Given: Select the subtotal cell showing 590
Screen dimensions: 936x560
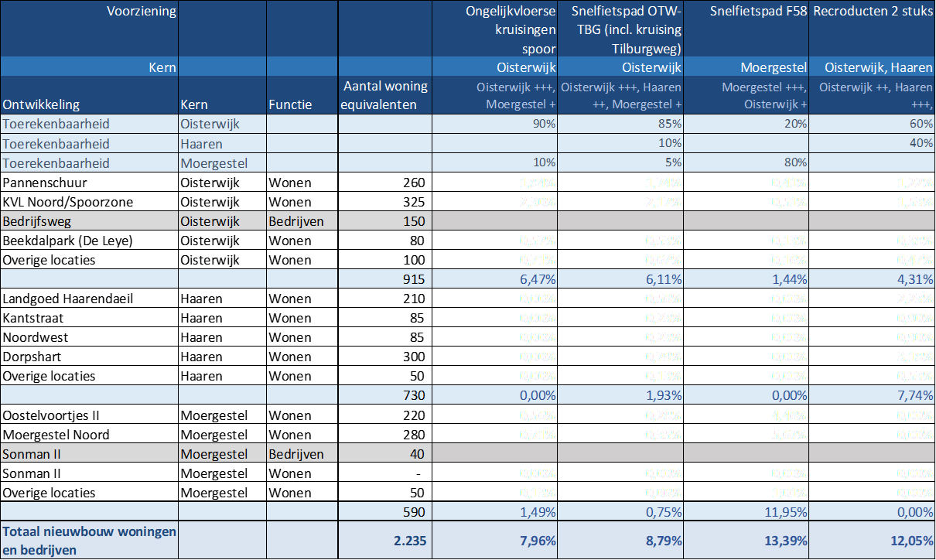Looking at the screenshot, I should pos(385,511).
